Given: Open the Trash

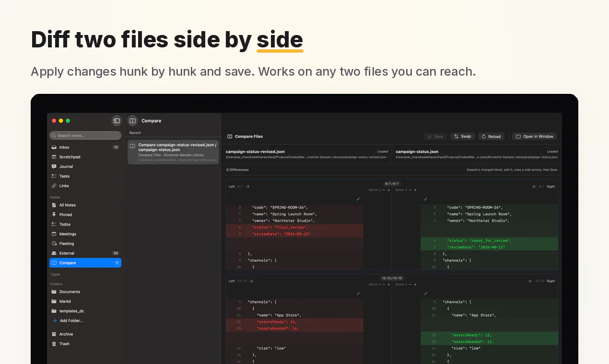Looking at the screenshot, I should pyautogui.click(x=85, y=343).
